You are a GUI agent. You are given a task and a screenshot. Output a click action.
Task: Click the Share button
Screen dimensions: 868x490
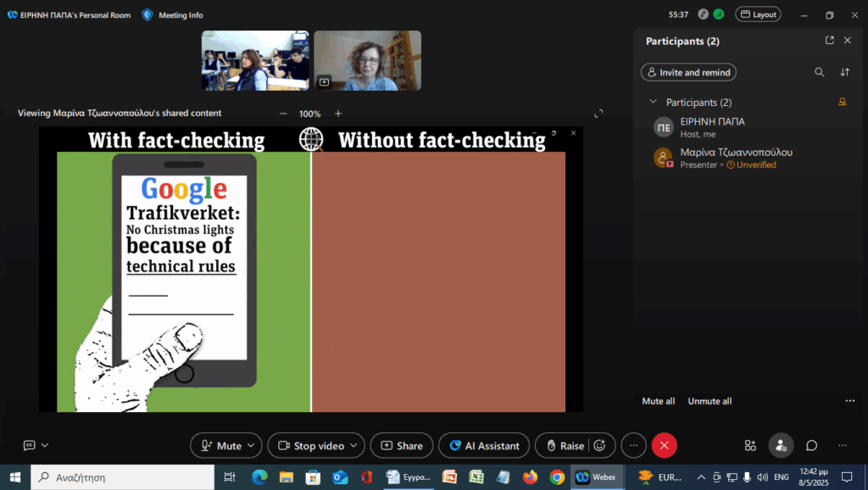click(x=402, y=445)
